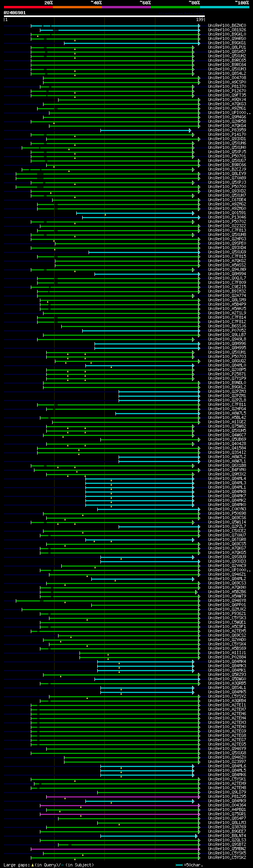The image size is (253, 868).
Task: Select label UniRef100_Q9LD79
Action: pos(227,792)
